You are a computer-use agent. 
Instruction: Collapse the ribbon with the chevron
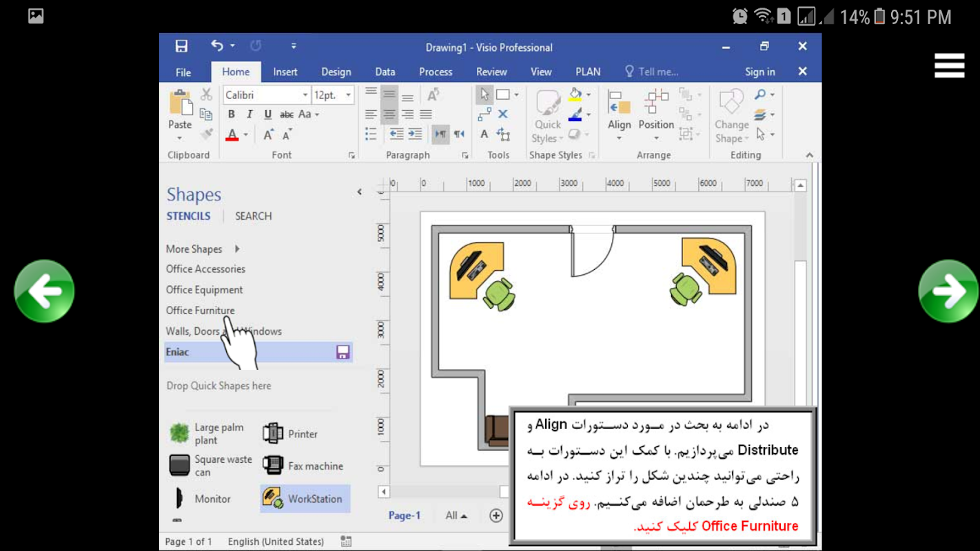pos(809,155)
